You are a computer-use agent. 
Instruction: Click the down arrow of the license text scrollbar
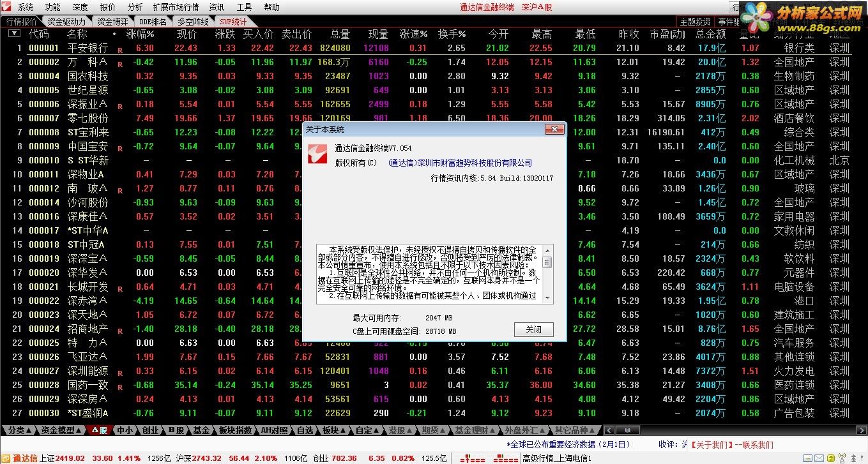coord(547,298)
